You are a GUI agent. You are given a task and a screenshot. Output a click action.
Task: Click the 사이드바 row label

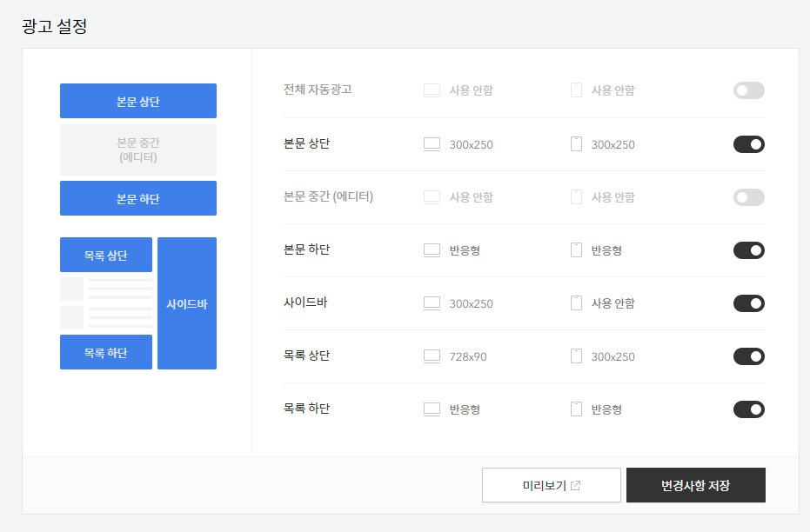305,303
